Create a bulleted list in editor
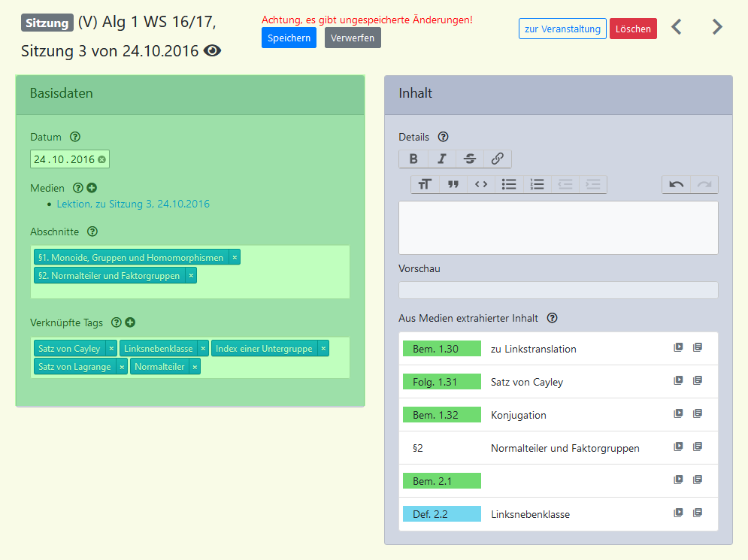748x560 pixels. pyautogui.click(x=509, y=184)
